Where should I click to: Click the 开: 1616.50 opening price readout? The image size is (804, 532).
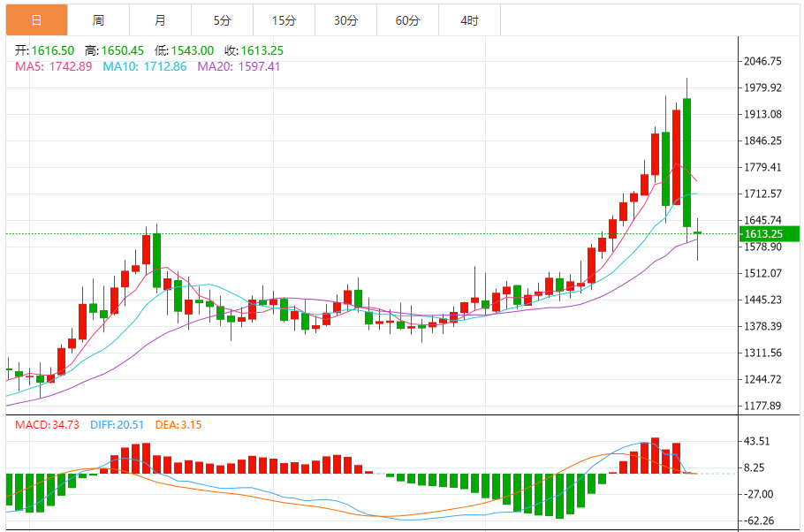click(x=43, y=51)
